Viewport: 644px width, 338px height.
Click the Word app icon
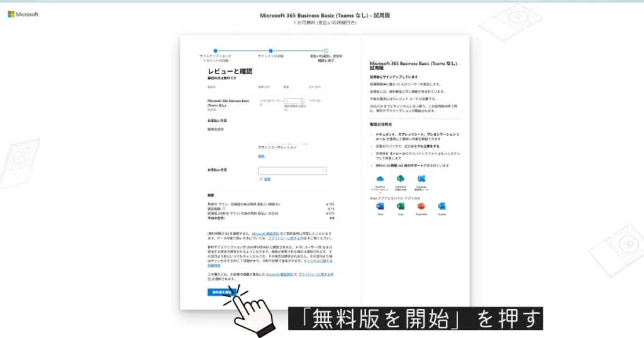380,207
